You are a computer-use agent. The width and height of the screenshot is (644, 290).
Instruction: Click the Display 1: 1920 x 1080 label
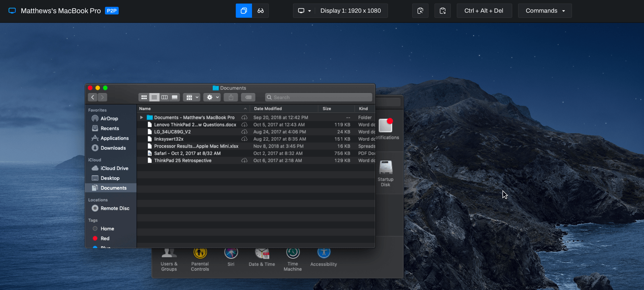351,11
